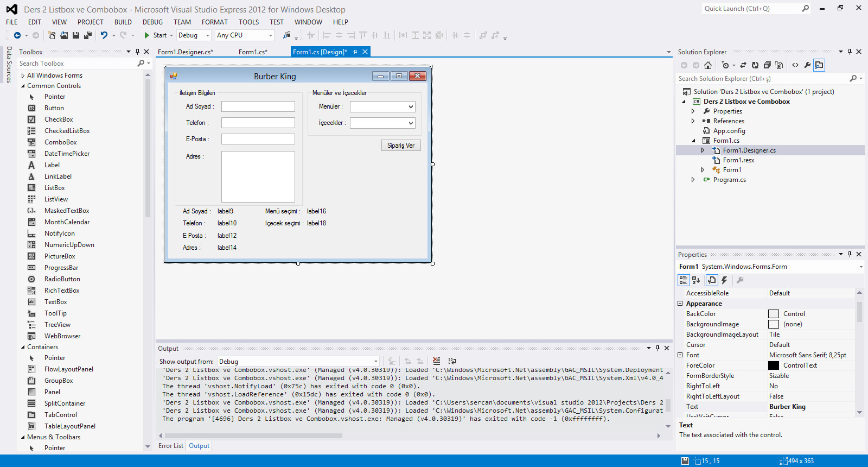Toggle the Properties view button in Properties toolbar
Screen dimensions: 868x467
pos(712,280)
